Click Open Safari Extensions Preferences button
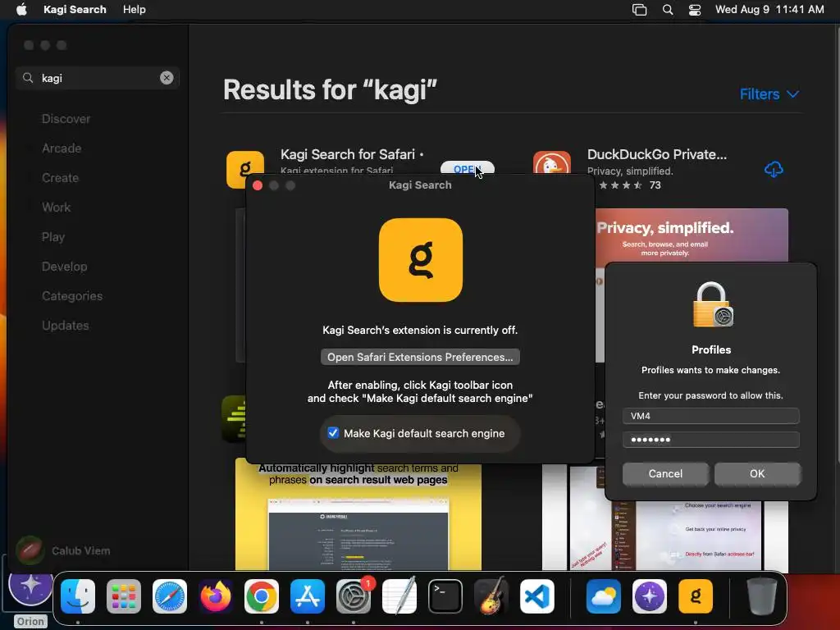Screen dimensions: 840x630 point(420,358)
